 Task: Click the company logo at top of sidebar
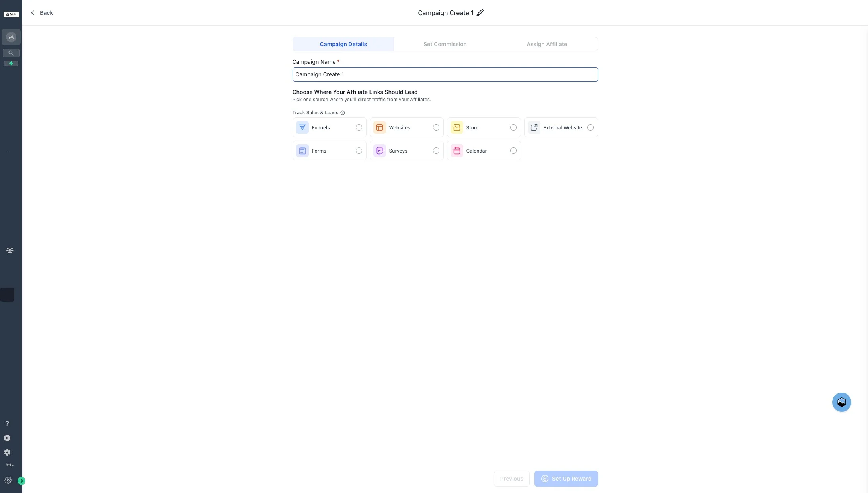(x=11, y=14)
